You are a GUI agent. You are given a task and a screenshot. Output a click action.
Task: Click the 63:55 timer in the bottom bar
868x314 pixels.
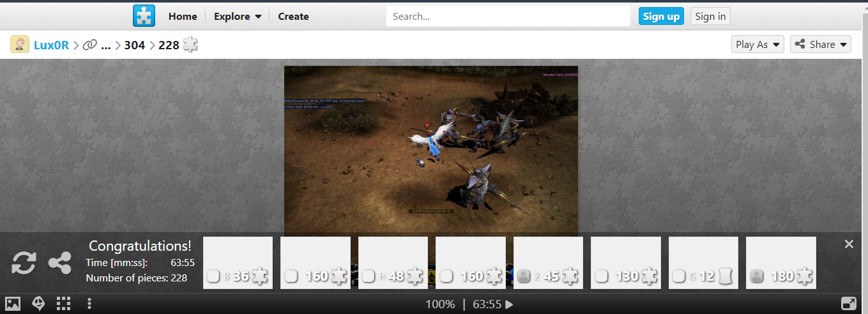click(x=487, y=304)
